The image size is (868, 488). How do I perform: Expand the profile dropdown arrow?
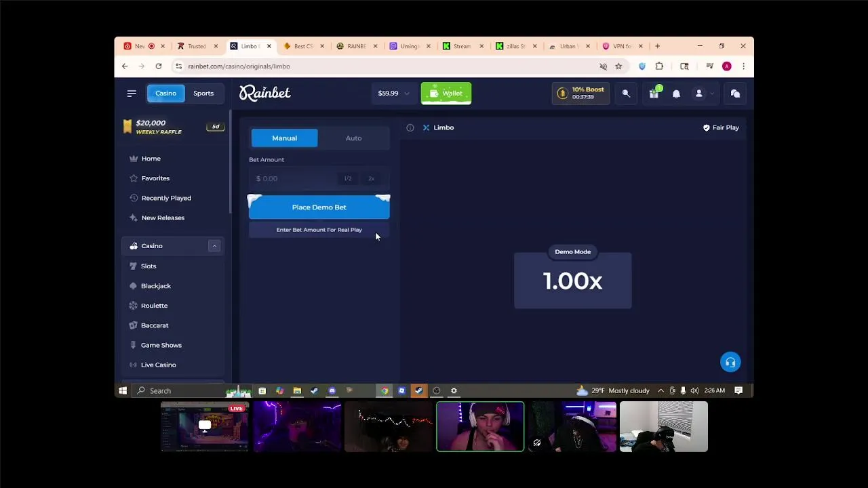click(x=711, y=94)
